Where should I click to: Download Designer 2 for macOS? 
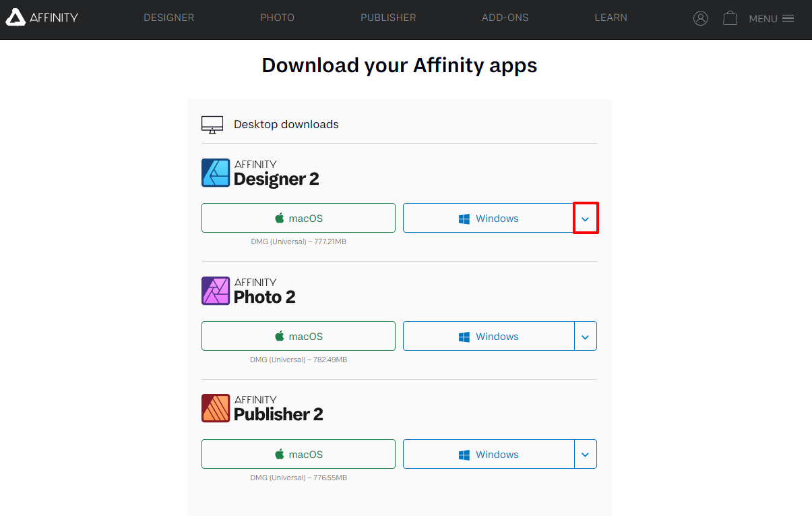tap(298, 219)
